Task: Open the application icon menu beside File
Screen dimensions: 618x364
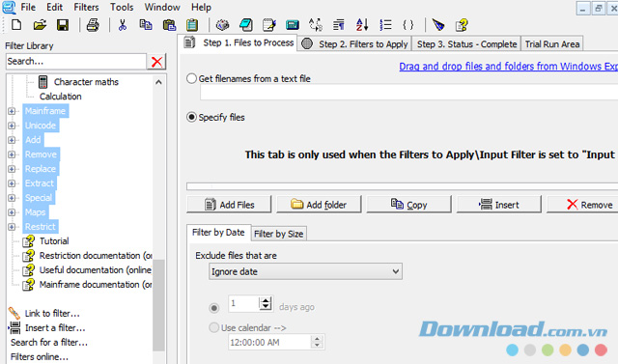Action: pyautogui.click(x=9, y=7)
